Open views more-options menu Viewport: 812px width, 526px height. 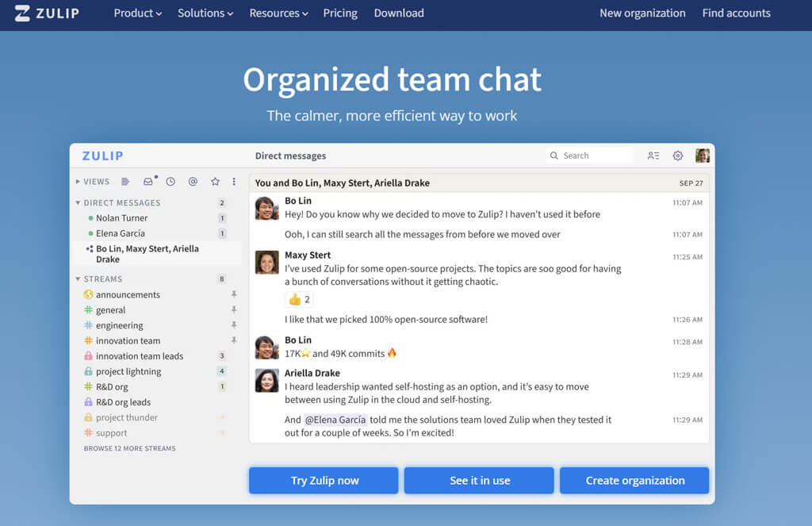[x=234, y=182]
